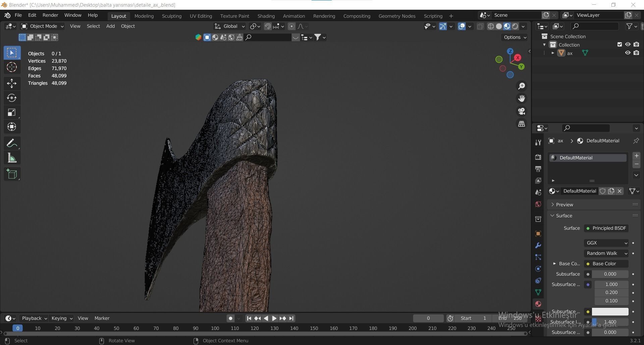This screenshot has height=345, width=644.
Task: Switch to UV Editing workspace tab
Action: (x=201, y=16)
